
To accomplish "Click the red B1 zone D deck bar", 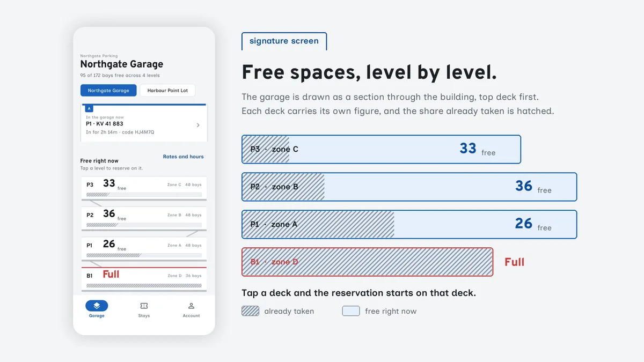I will [x=367, y=262].
